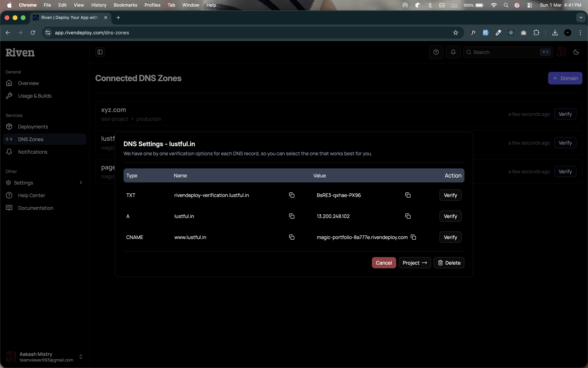Cancel the DNS Settings dialog
This screenshot has height=368, width=588.
384,263
